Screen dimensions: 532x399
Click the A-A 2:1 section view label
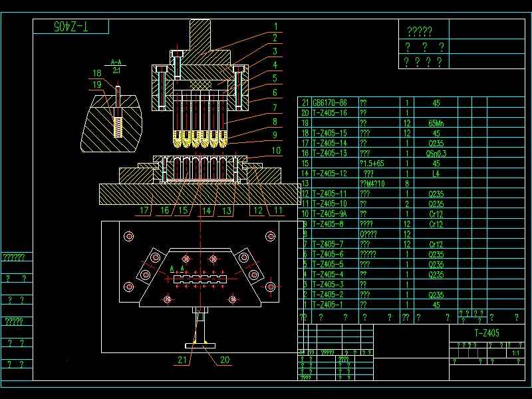[116, 66]
